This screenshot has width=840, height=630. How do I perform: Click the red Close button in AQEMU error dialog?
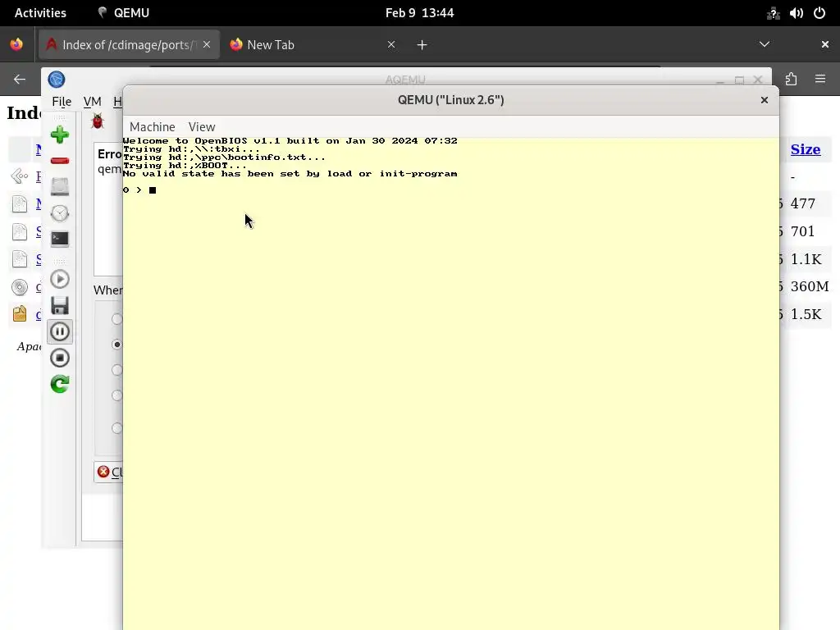point(110,472)
